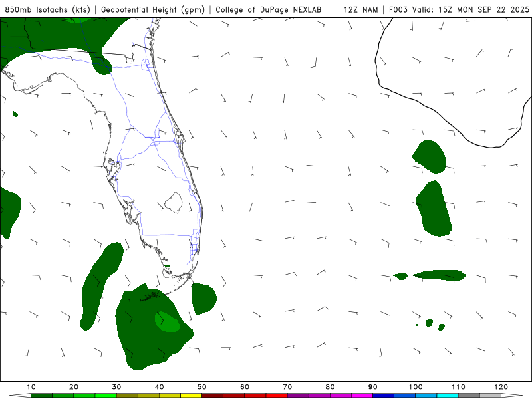Click the legend value 50
Viewport: 532px width, 399px height.
click(x=202, y=387)
